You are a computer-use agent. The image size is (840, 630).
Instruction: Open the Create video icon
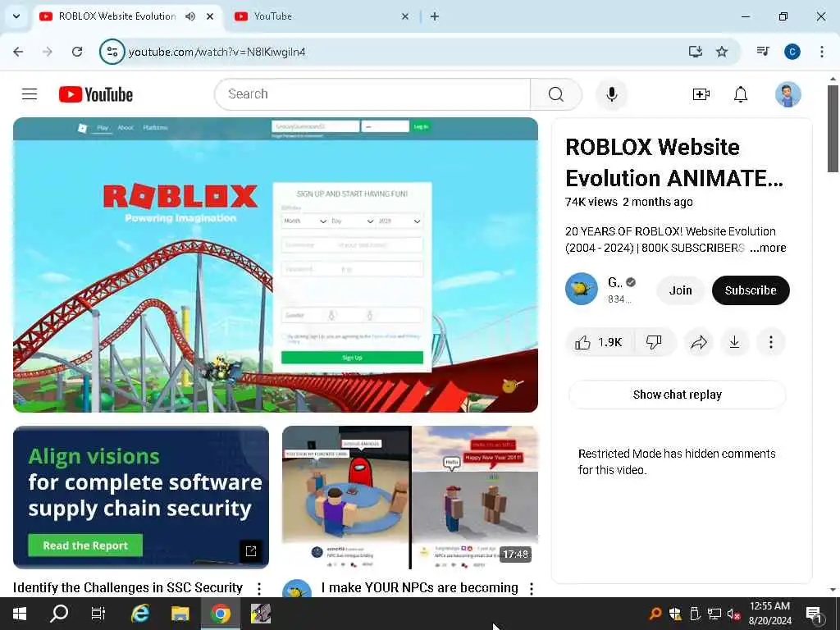[x=701, y=94]
